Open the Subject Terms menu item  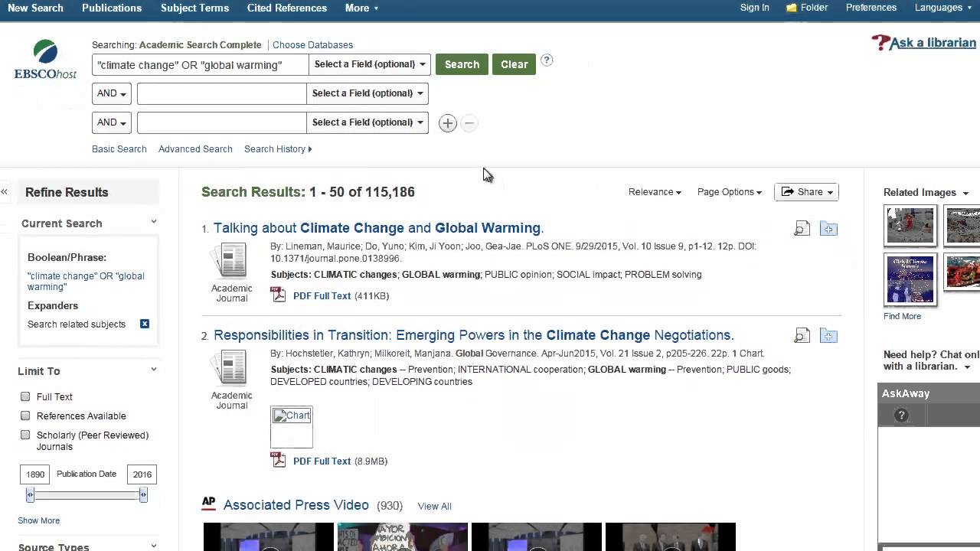click(x=194, y=8)
